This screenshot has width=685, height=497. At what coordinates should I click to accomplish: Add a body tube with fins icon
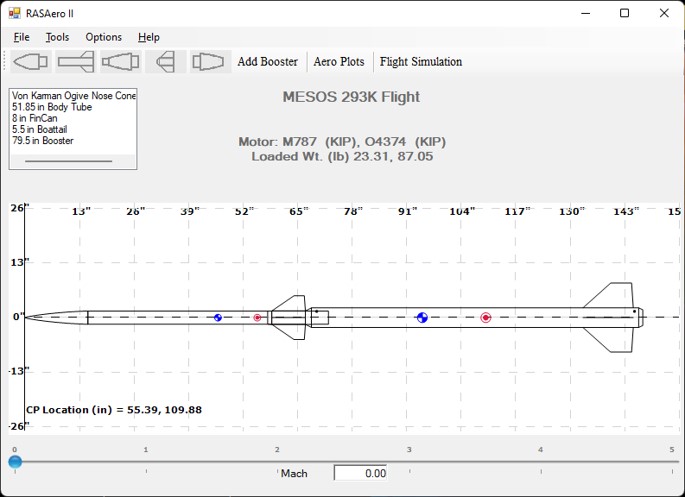[76, 62]
